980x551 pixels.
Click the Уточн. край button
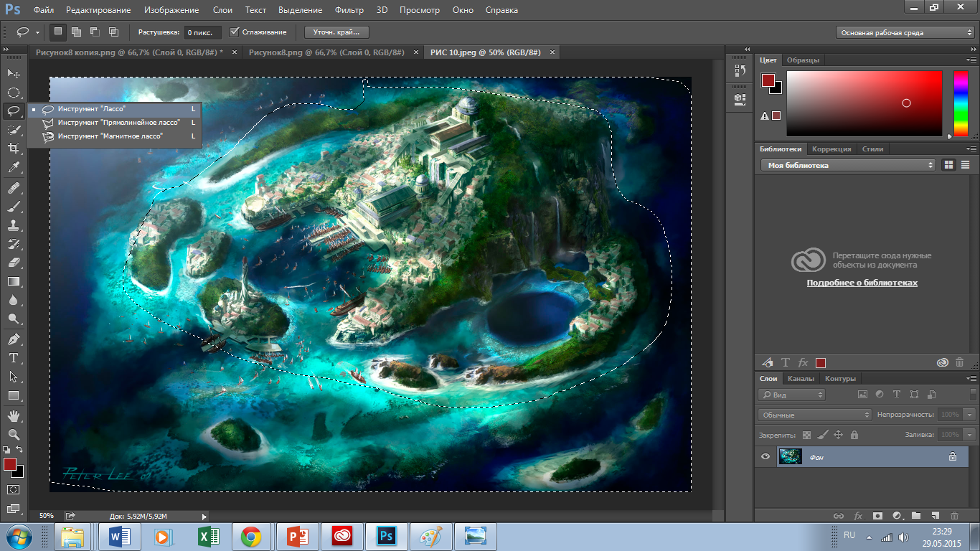click(336, 32)
